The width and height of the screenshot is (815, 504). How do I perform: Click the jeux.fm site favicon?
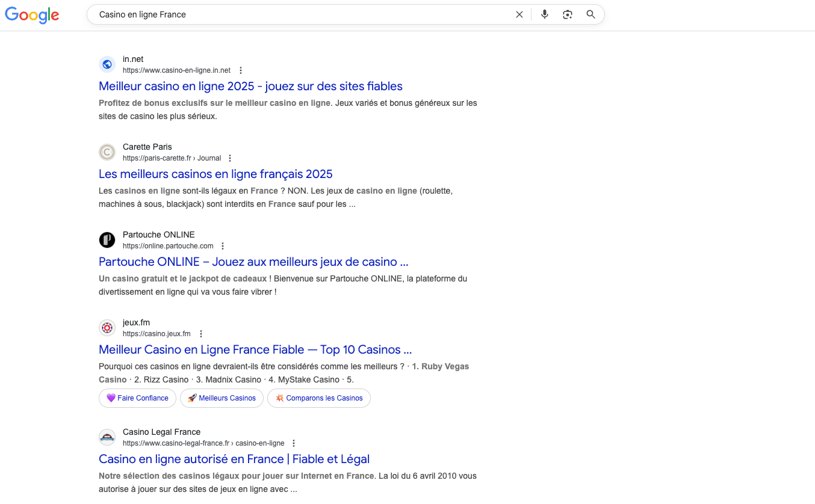107,328
